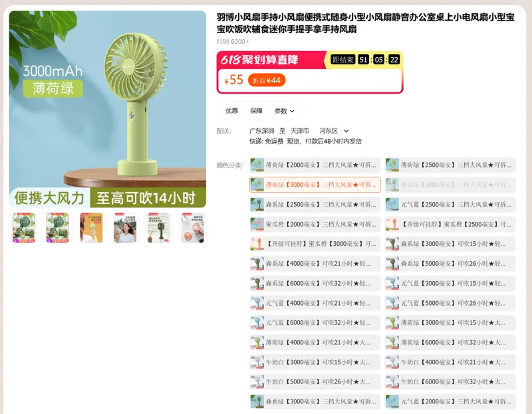The width and height of the screenshot is (532, 414).
Task: Choose 森系绿【3000毫安】可吹15小时 variant
Action: tap(451, 244)
